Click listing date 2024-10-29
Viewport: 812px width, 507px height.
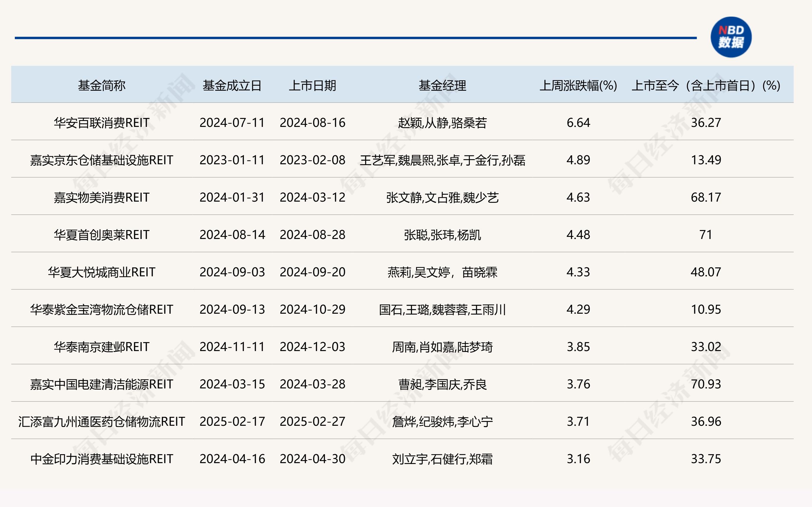(312, 310)
